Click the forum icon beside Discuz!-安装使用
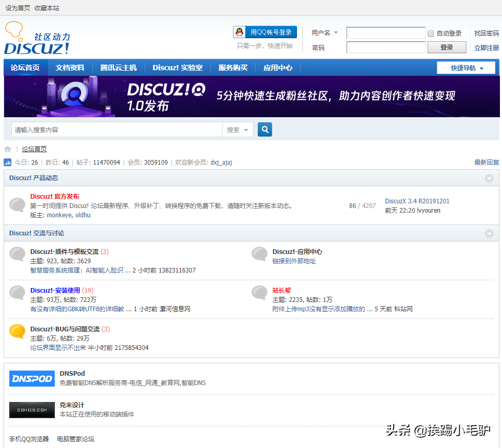Image resolution: width=502 pixels, height=448 pixels. click(17, 293)
